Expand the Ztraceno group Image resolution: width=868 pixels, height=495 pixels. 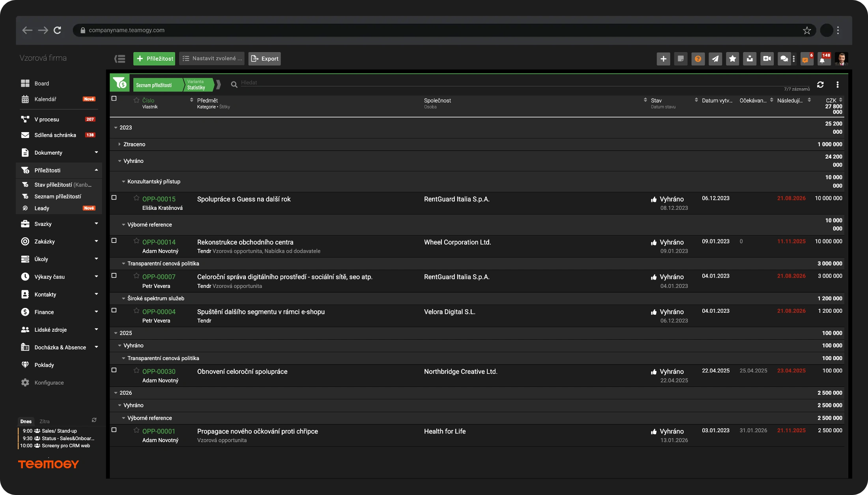pos(119,144)
